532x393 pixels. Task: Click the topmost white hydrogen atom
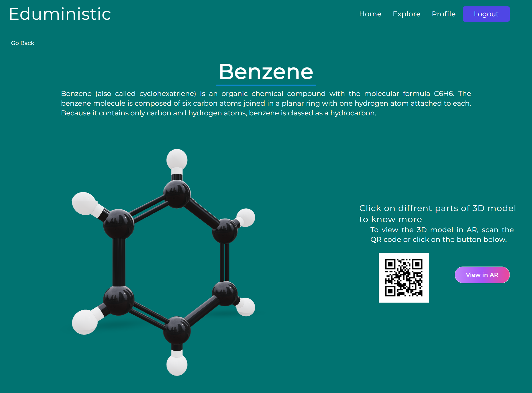(177, 159)
